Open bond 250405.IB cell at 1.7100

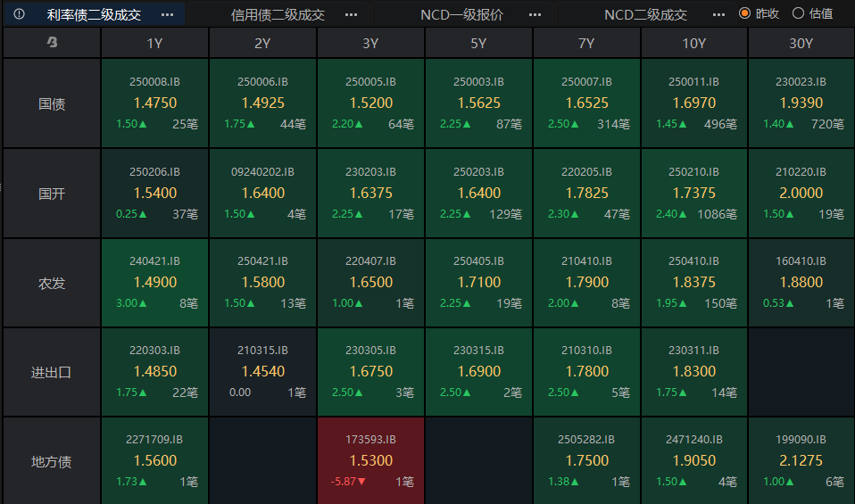point(478,283)
